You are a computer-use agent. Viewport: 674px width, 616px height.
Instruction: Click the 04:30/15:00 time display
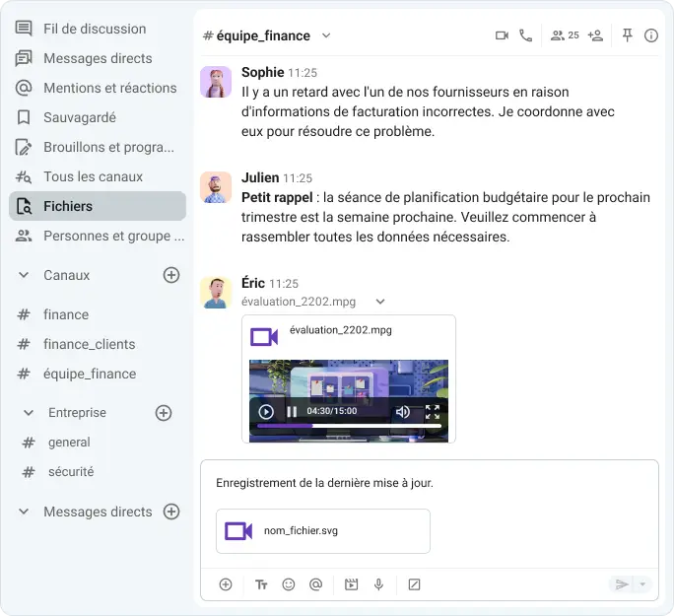click(x=331, y=411)
